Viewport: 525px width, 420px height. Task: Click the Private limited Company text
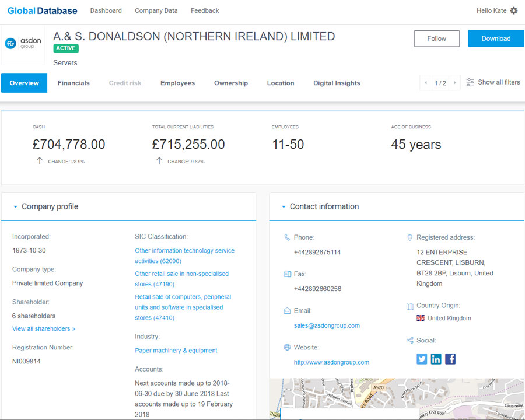coord(48,283)
